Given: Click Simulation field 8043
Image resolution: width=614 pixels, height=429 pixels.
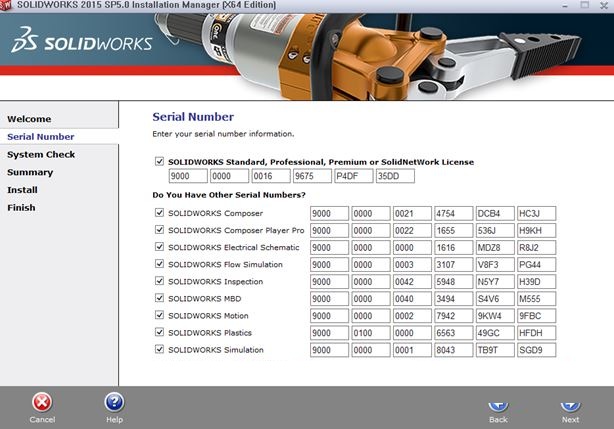Looking at the screenshot, I should click(454, 350).
